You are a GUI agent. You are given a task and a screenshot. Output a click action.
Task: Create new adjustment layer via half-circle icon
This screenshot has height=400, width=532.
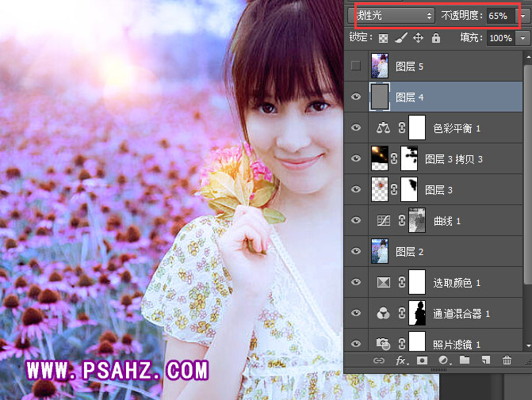[x=444, y=361]
